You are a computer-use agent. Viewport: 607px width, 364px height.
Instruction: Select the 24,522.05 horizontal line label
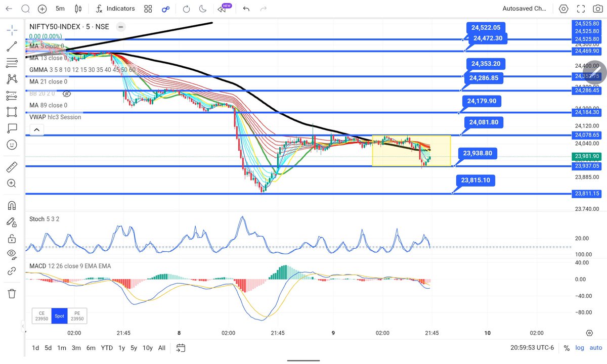coord(486,28)
